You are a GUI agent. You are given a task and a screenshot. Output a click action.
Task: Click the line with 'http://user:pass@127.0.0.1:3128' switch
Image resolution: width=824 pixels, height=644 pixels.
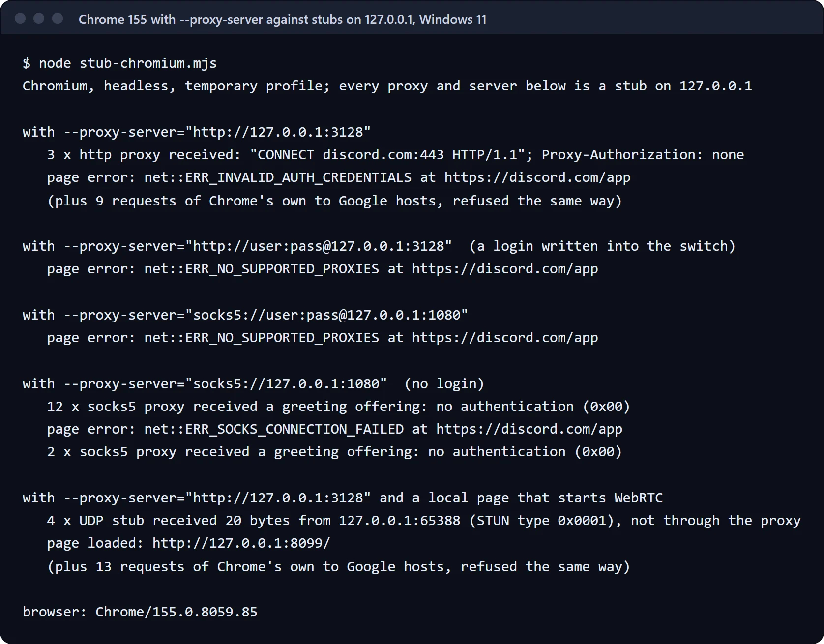tap(379, 246)
